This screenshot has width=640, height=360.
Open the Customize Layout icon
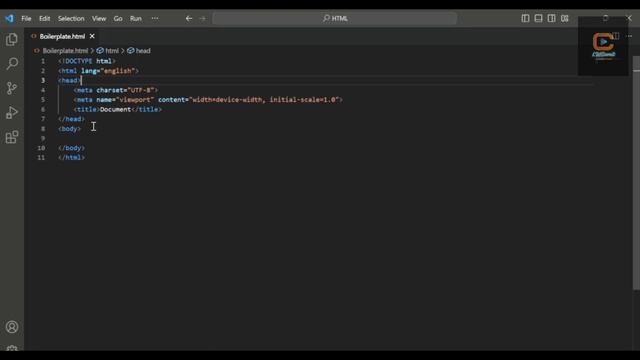(x=564, y=18)
